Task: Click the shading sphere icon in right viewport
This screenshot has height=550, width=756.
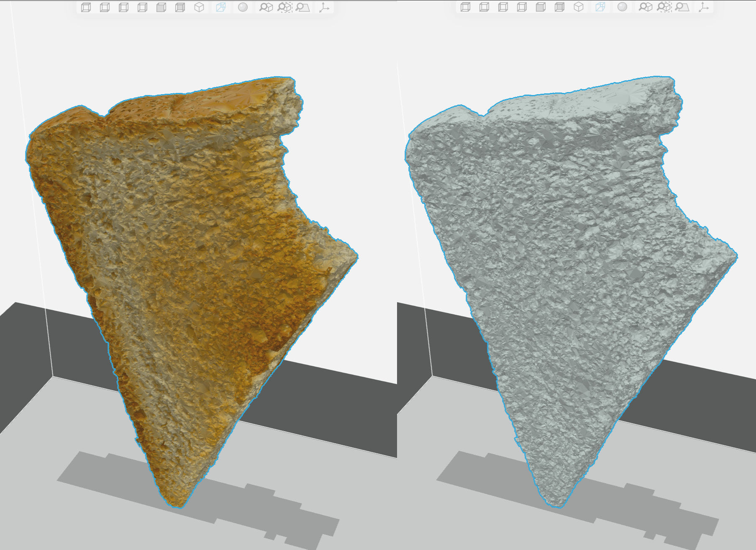Action: [622, 7]
